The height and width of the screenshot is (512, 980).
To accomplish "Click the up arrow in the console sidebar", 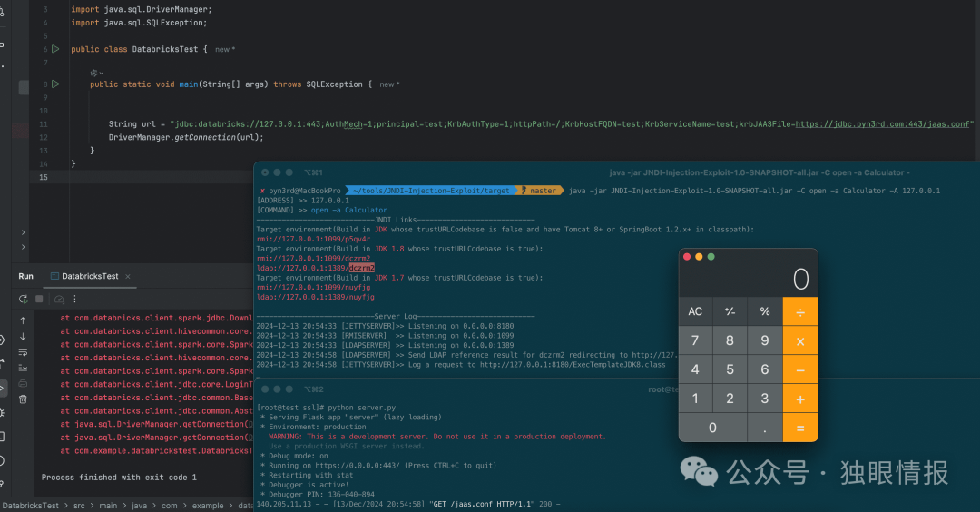I will click(x=23, y=320).
